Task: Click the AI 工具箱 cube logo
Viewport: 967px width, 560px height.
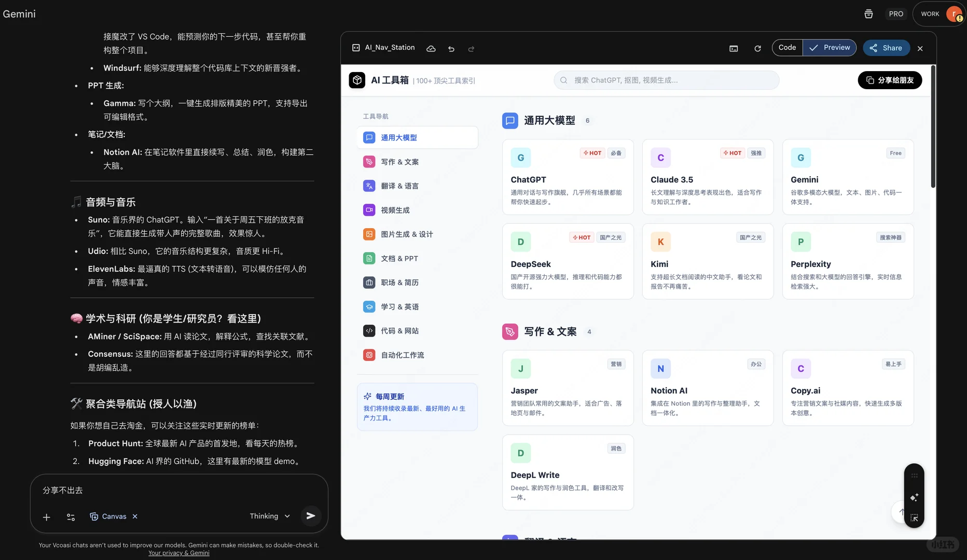Action: [x=357, y=80]
